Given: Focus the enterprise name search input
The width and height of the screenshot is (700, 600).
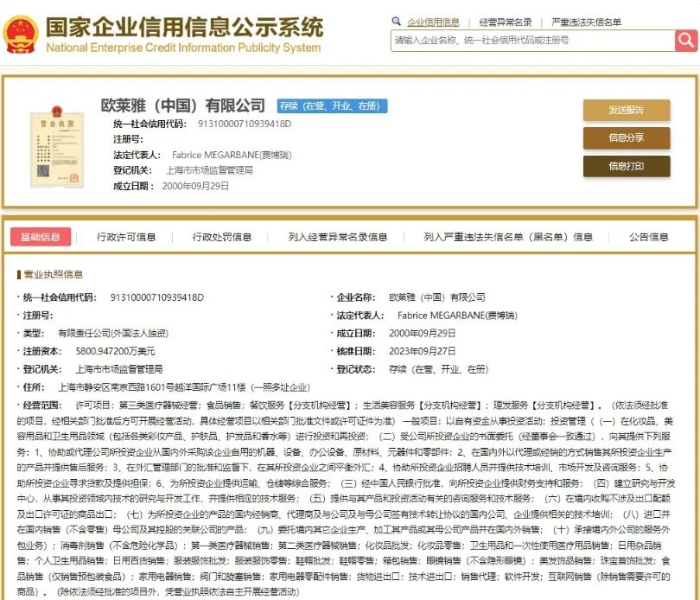Looking at the screenshot, I should (x=532, y=41).
